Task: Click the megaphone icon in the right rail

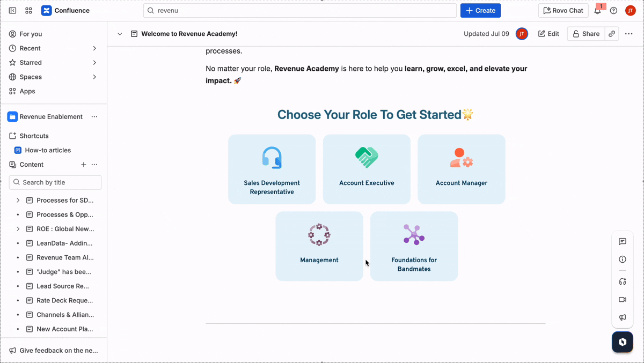Action: pos(623,317)
